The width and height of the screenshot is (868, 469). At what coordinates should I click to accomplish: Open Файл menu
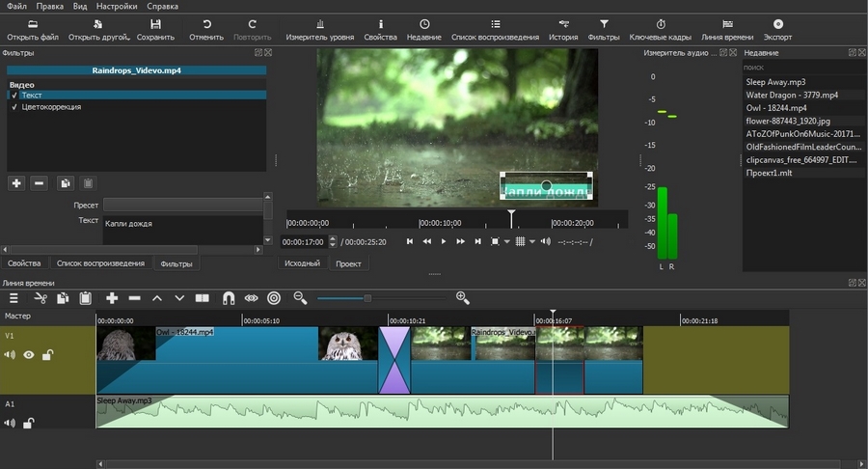[x=16, y=6]
